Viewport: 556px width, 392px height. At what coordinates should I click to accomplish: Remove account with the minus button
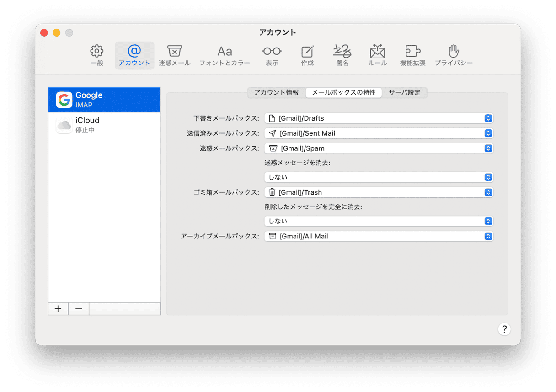[x=79, y=309]
